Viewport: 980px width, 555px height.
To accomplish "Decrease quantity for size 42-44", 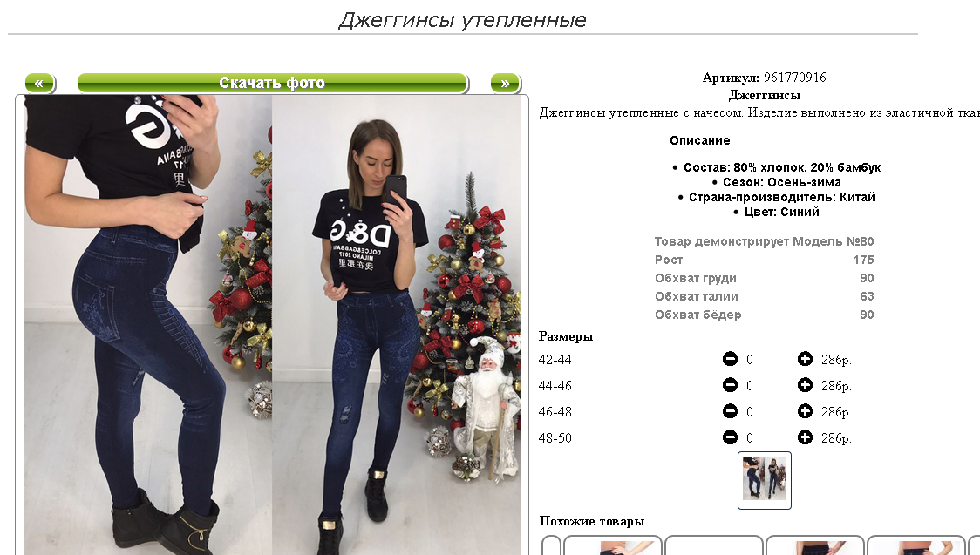I will pos(730,359).
